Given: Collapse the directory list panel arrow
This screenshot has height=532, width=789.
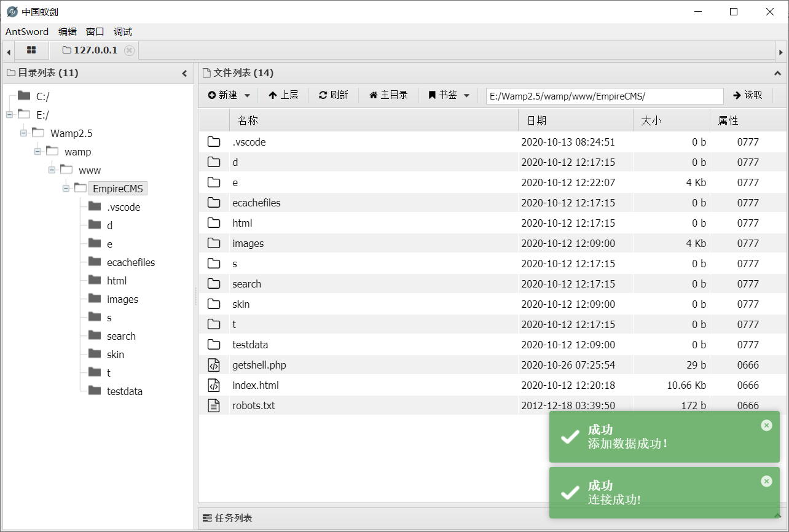Looking at the screenshot, I should pyautogui.click(x=184, y=73).
